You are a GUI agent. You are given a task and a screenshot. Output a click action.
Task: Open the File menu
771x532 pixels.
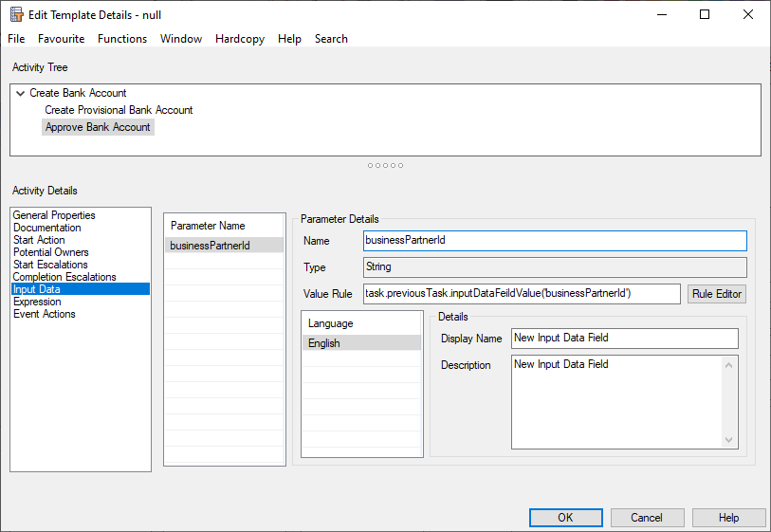point(16,39)
